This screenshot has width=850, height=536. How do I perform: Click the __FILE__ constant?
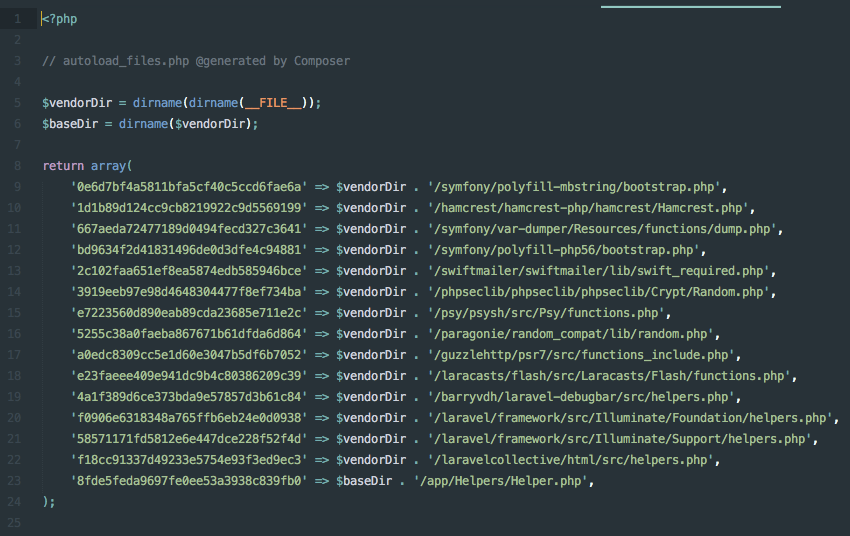point(273,103)
